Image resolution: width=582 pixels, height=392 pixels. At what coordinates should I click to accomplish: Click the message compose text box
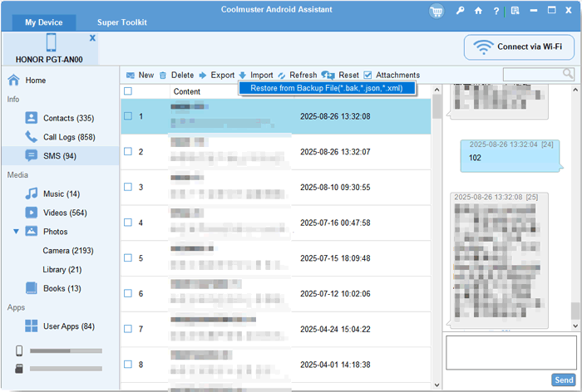510,353
